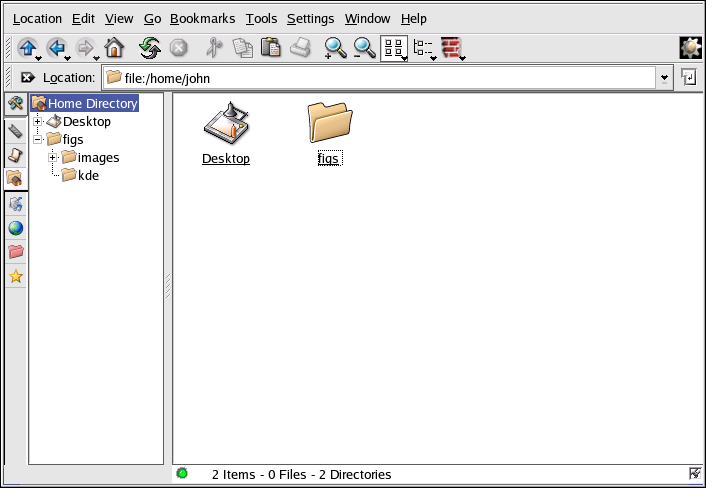
Task: Toggle the link view checkbox in status bar
Action: pyautogui.click(x=695, y=474)
